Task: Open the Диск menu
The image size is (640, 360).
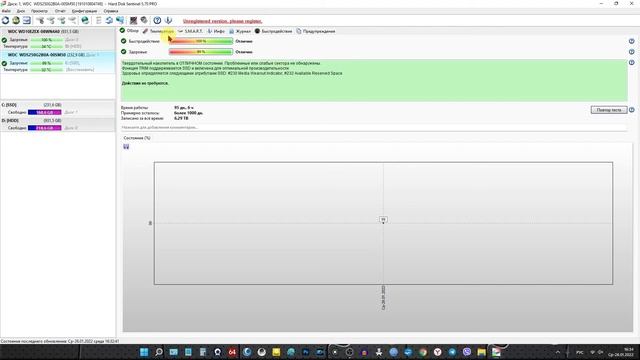Action: point(21,11)
